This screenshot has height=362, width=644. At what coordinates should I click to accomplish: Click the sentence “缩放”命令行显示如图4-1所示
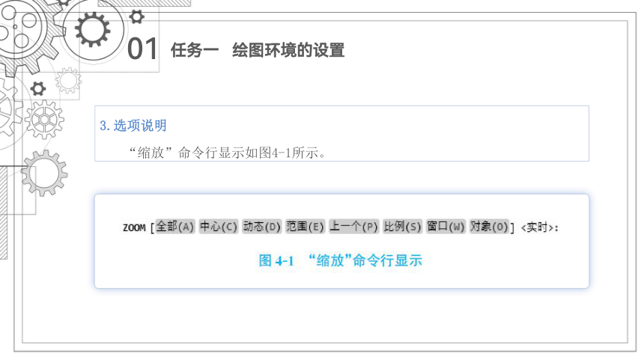228,153
